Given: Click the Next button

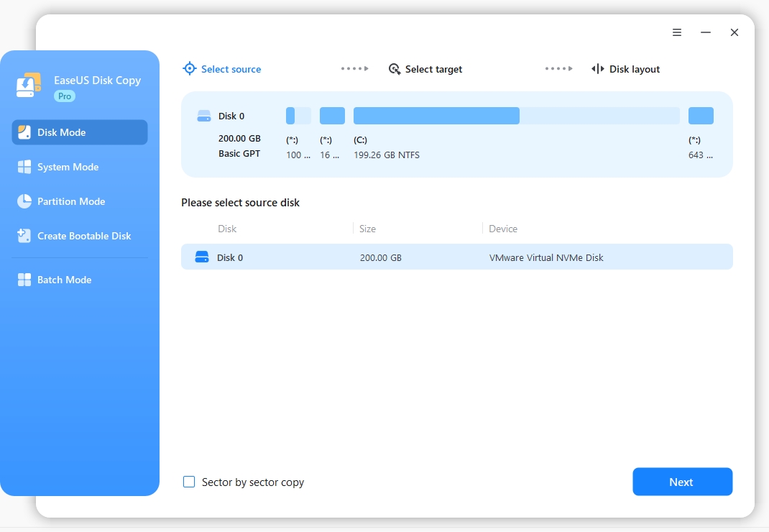Looking at the screenshot, I should tap(682, 482).
